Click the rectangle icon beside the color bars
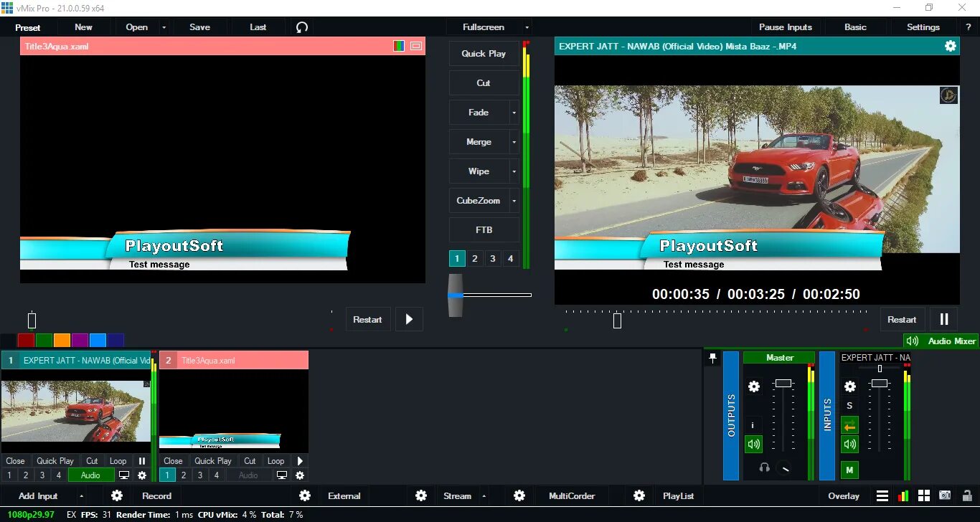 (x=415, y=46)
